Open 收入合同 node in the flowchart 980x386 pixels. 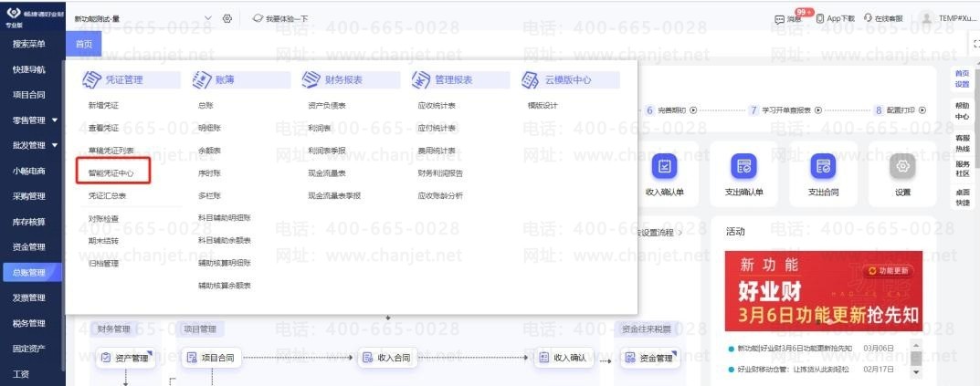coord(387,358)
